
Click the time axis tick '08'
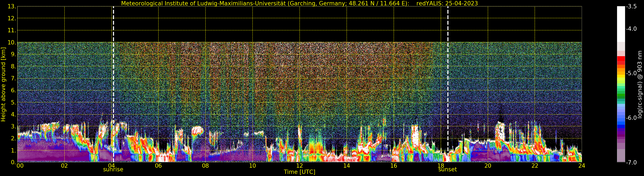(205, 166)
